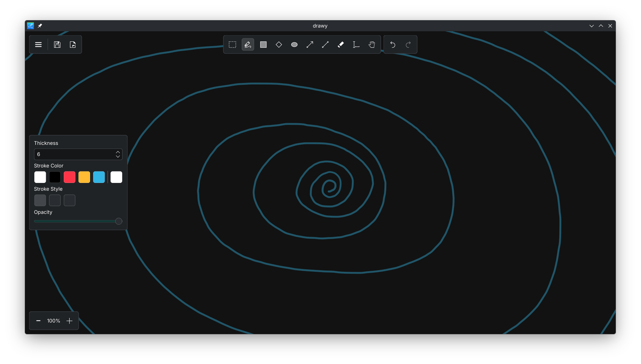
Task: Choose the second stroke style option
Action: [x=55, y=200]
